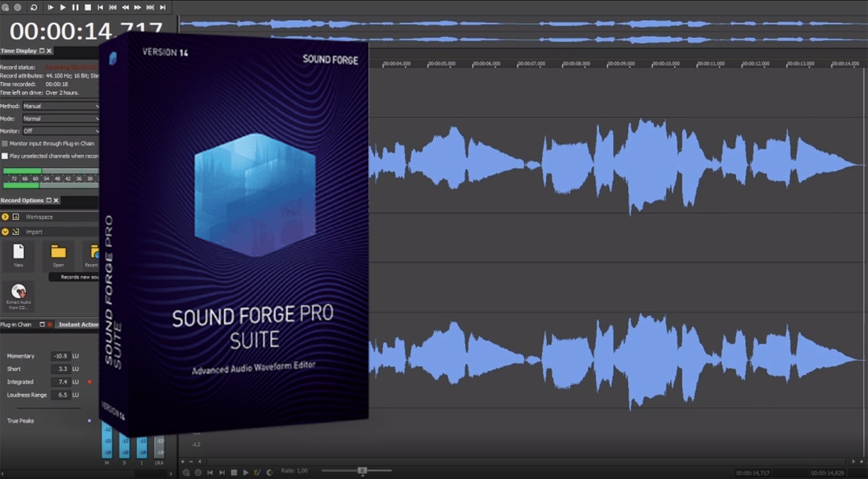Toggle loop playback in the top transport

coord(35,7)
